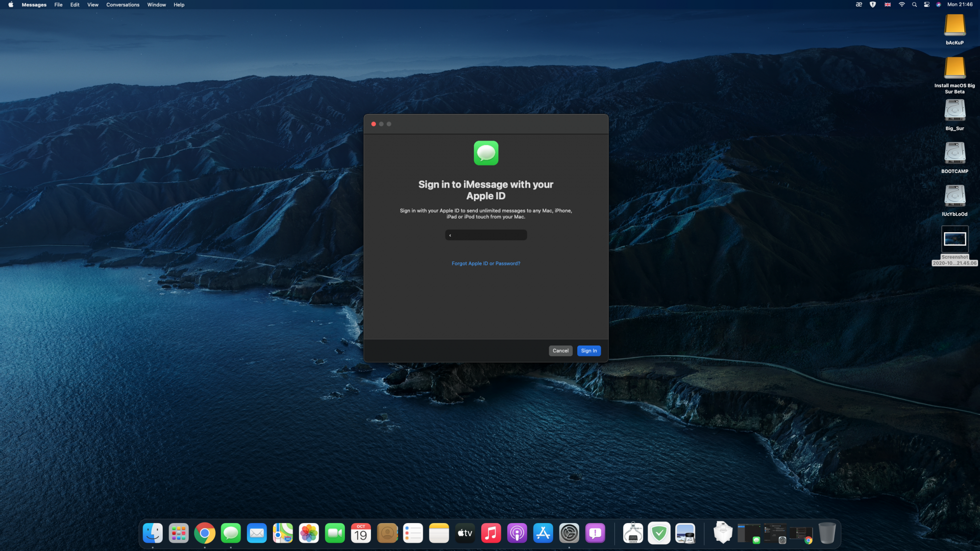Open FaceTime from the Dock
Viewport: 980px width, 551px height.
coord(335,533)
